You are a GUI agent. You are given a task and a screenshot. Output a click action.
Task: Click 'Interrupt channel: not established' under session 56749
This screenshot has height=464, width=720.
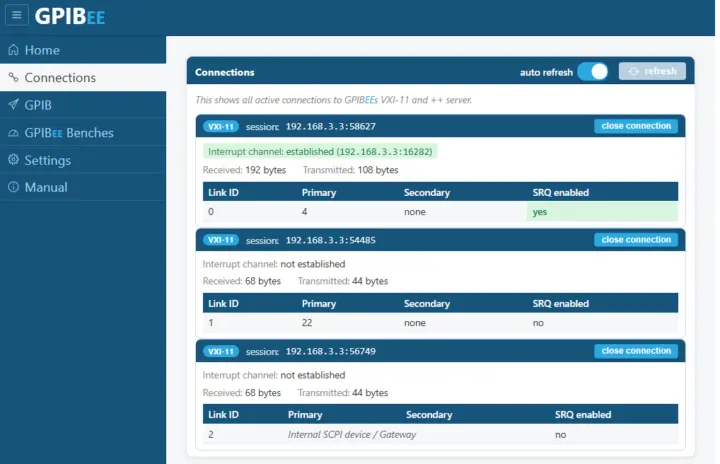[x=274, y=375]
